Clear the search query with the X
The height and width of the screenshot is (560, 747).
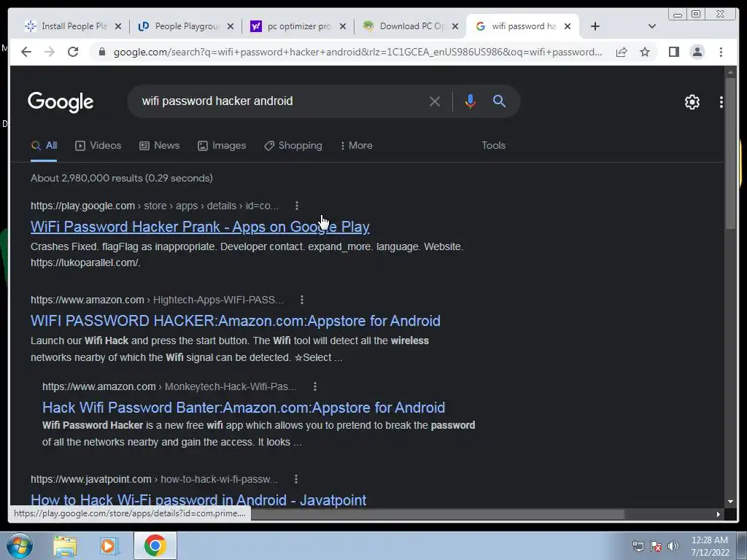435,101
